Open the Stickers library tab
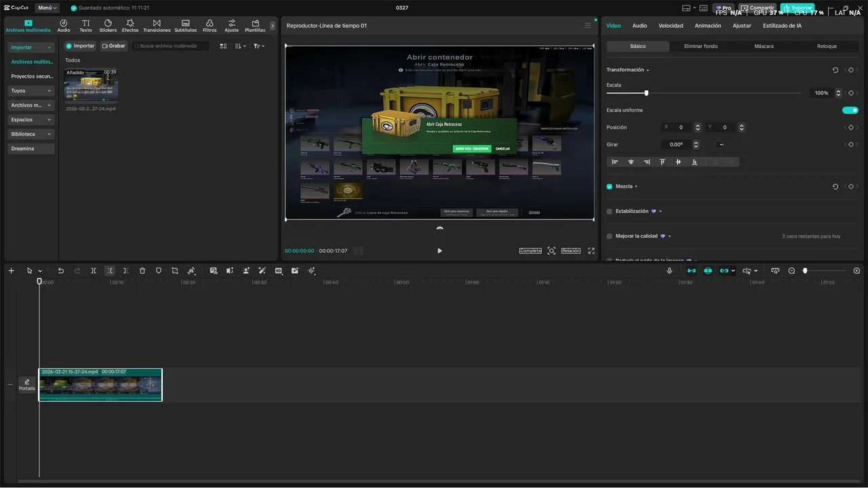The image size is (868, 488). click(108, 26)
